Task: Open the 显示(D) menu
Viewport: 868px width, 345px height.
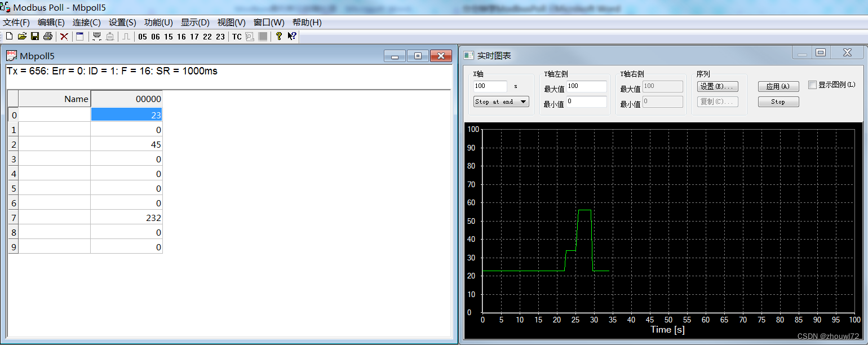Action: click(x=195, y=23)
